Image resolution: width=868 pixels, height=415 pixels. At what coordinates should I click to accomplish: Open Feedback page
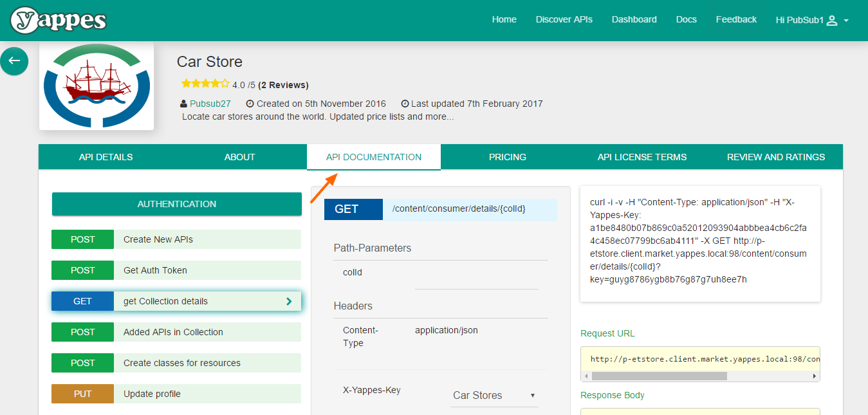pyautogui.click(x=736, y=19)
